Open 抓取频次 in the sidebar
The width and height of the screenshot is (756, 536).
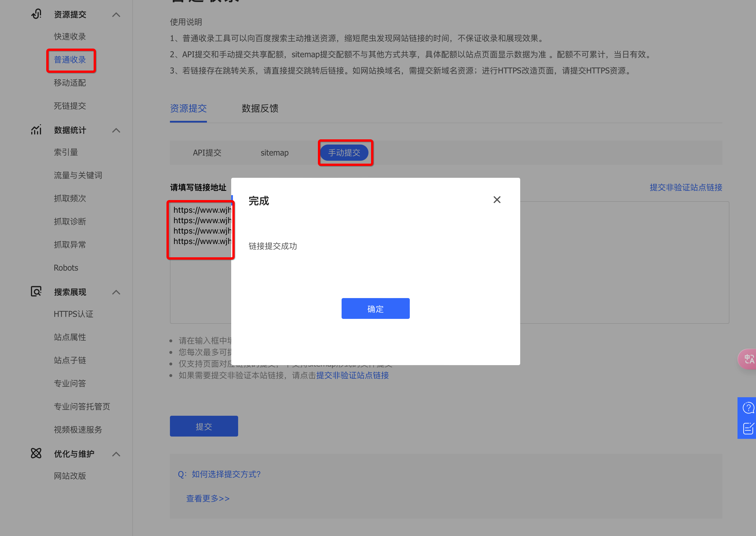tap(70, 198)
